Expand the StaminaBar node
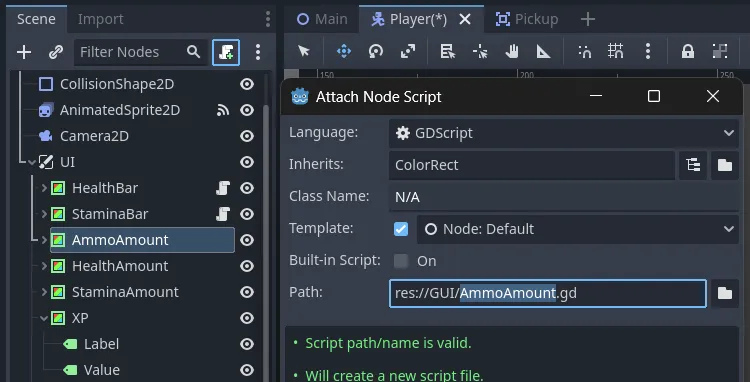 coord(44,214)
